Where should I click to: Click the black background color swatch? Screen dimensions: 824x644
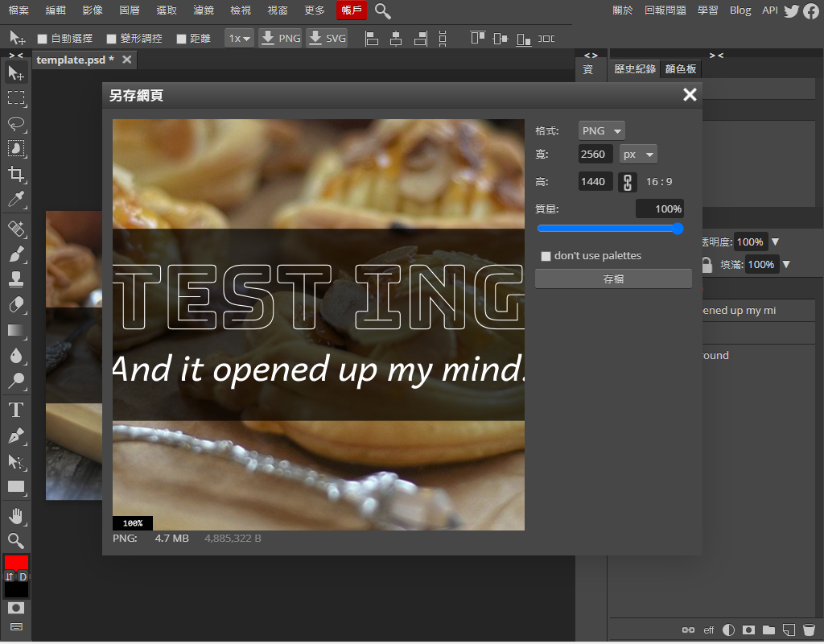[16, 590]
